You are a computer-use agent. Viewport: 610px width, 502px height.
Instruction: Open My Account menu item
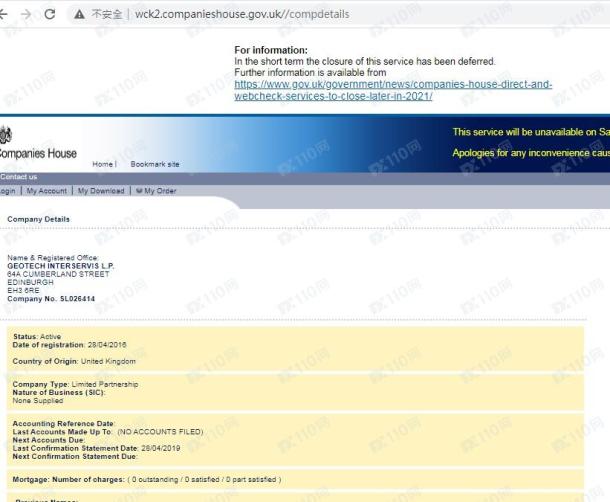click(x=47, y=191)
